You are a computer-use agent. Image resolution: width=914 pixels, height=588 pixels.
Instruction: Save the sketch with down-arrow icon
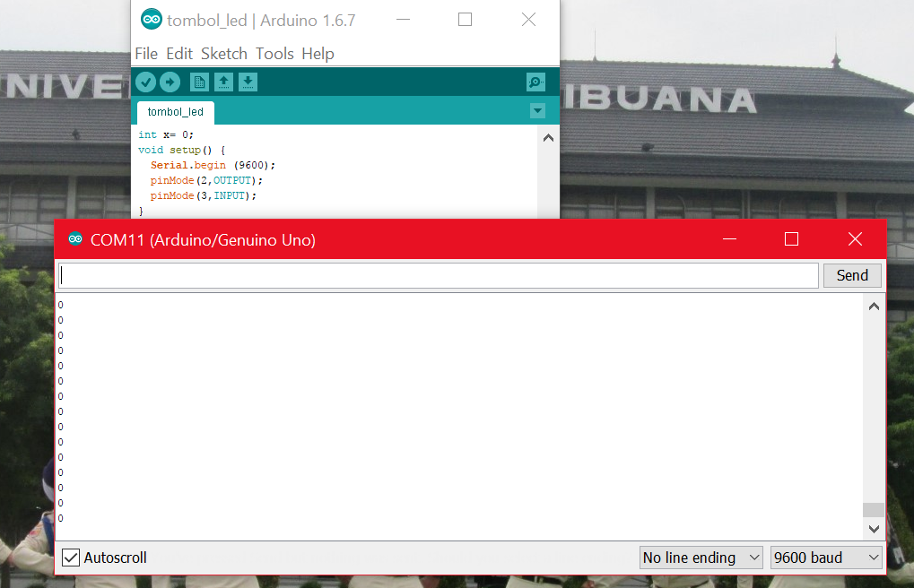pyautogui.click(x=248, y=82)
